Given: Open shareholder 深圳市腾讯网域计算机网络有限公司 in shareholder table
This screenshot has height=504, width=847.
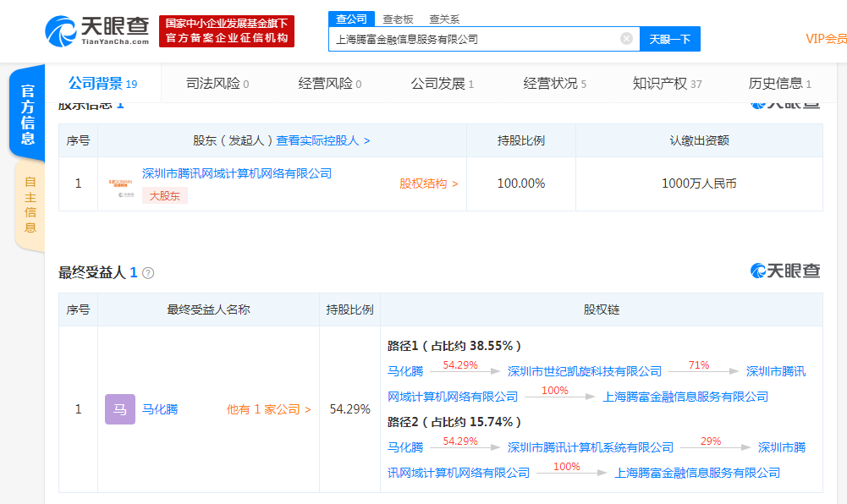Looking at the screenshot, I should click(237, 173).
